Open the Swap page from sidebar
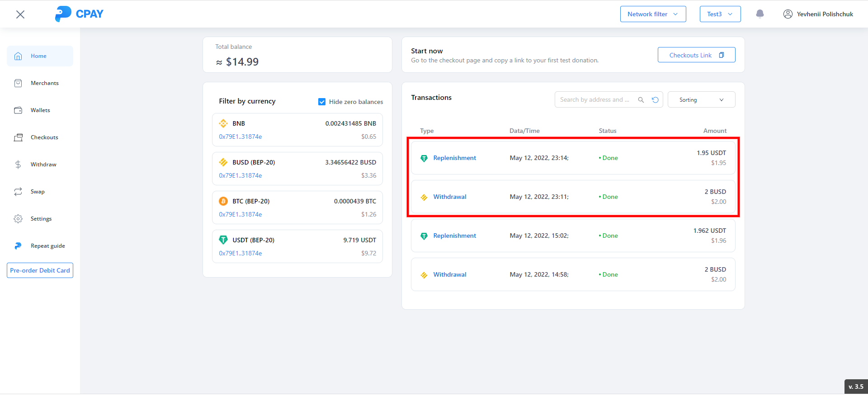Screen dimensions: 868x396 pos(38,192)
